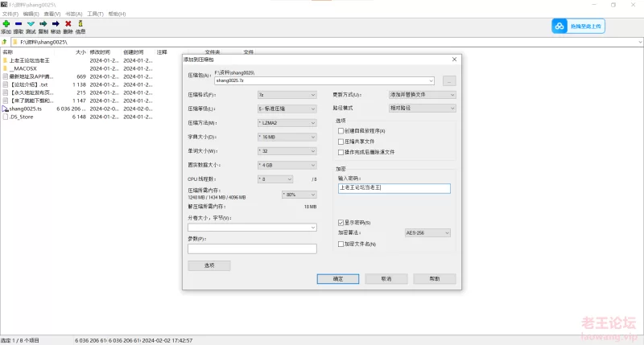Open the archive format (压缩格式) dropdown
The height and width of the screenshot is (345, 644).
point(287,94)
